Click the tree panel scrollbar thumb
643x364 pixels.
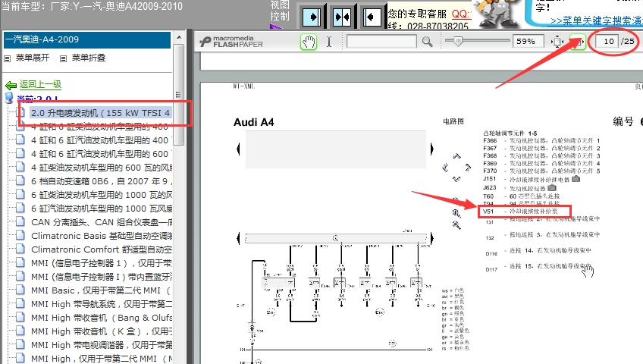tap(178, 95)
